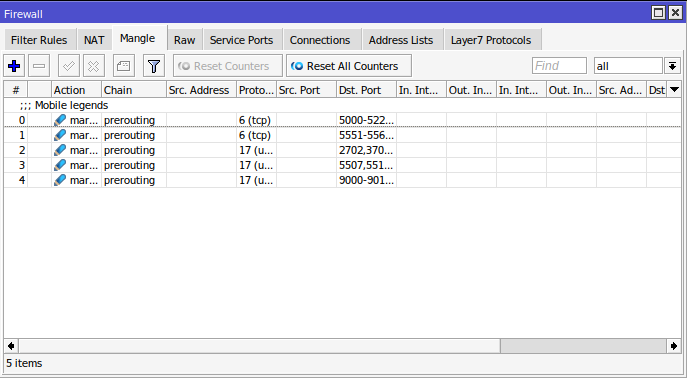Click the Find search field
This screenshot has width=687, height=378.
559,66
